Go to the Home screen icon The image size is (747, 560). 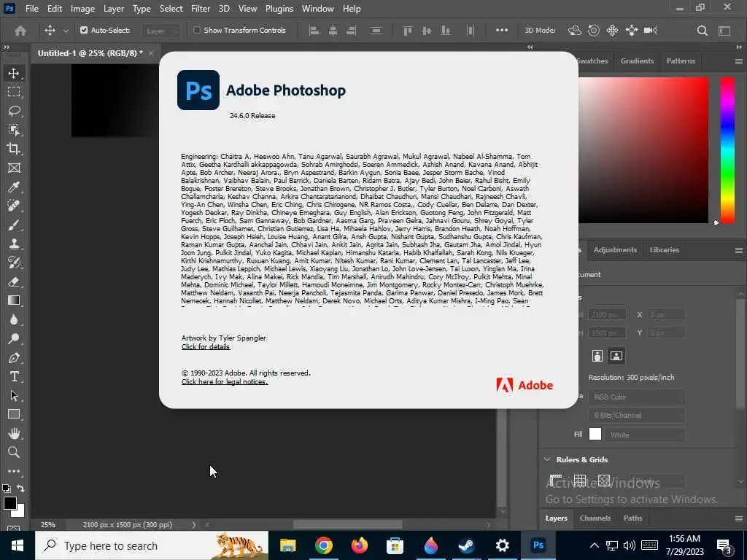click(20, 31)
